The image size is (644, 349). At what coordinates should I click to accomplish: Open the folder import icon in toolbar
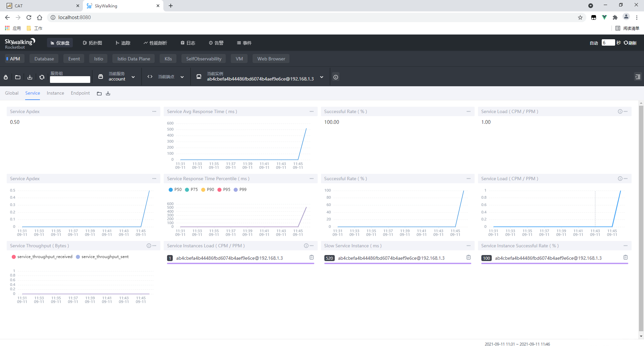point(18,77)
